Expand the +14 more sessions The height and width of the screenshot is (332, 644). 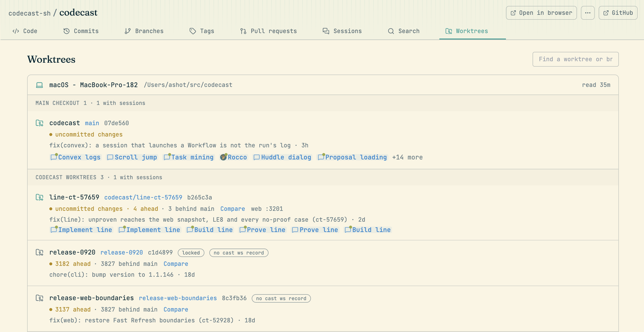click(x=408, y=157)
